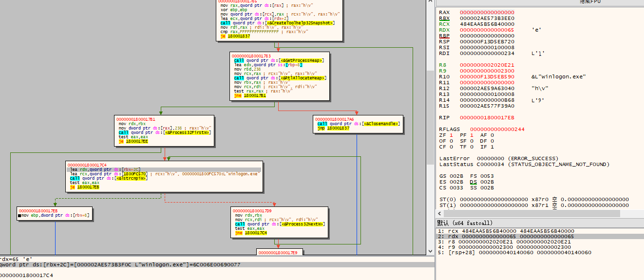Click the Process32FirstW call instruction
This screenshot has width=644, height=280.
tap(164, 132)
